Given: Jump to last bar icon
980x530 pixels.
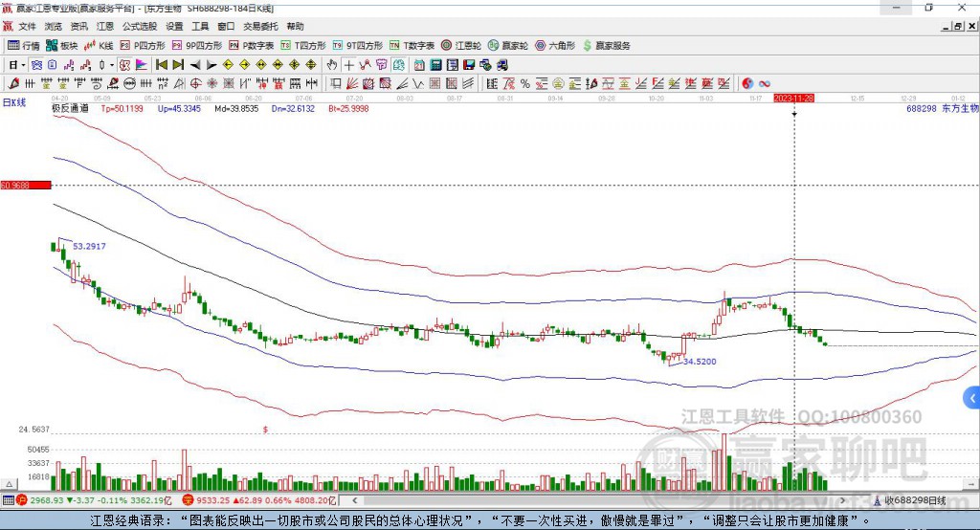Looking at the screenshot, I should pyautogui.click(x=178, y=65).
